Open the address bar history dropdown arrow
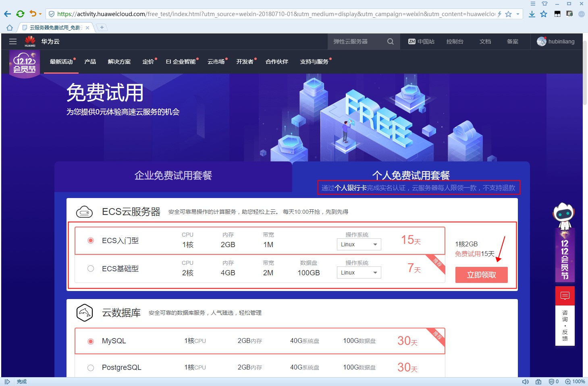Screen dimensions: 588x386 click(518, 14)
